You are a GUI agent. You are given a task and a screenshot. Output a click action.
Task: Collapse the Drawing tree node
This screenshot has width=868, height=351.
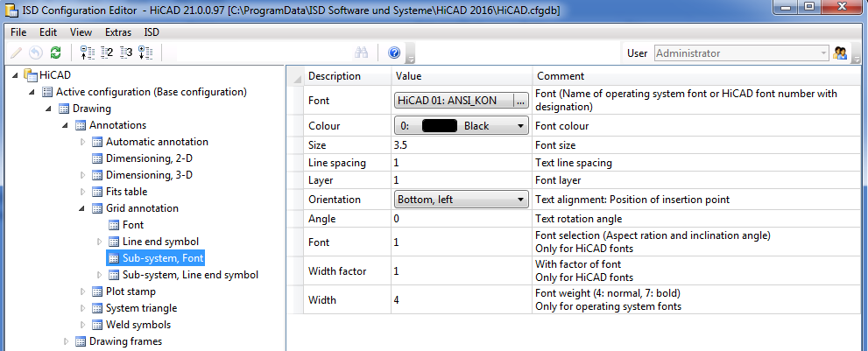coord(49,109)
